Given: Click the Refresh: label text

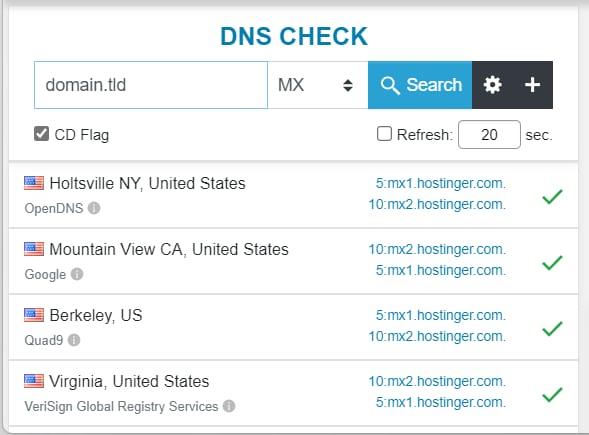Looking at the screenshot, I should pyautogui.click(x=425, y=134).
